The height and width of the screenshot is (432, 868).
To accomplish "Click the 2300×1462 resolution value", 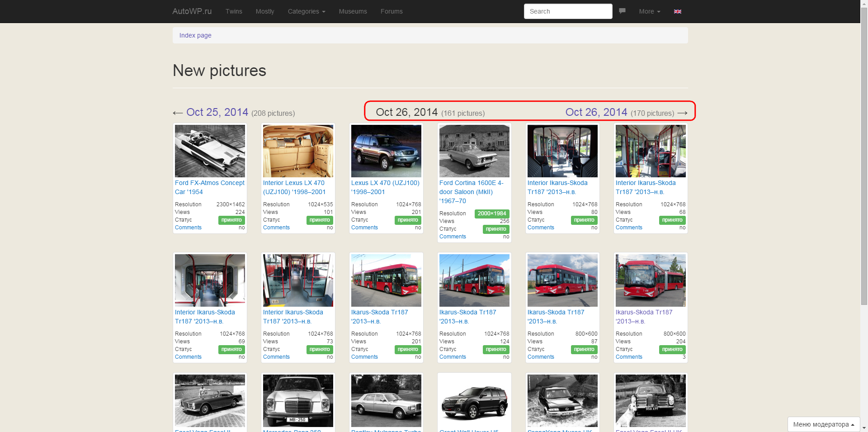I will [231, 204].
